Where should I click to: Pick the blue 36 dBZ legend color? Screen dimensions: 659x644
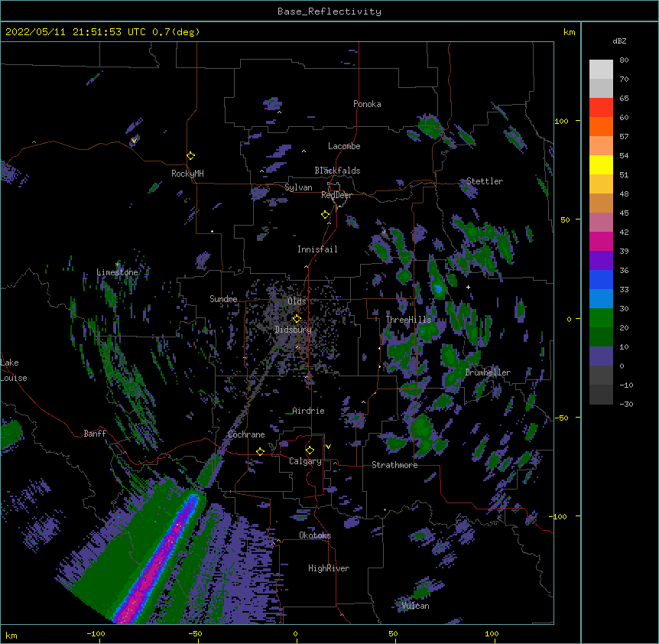pyautogui.click(x=601, y=279)
